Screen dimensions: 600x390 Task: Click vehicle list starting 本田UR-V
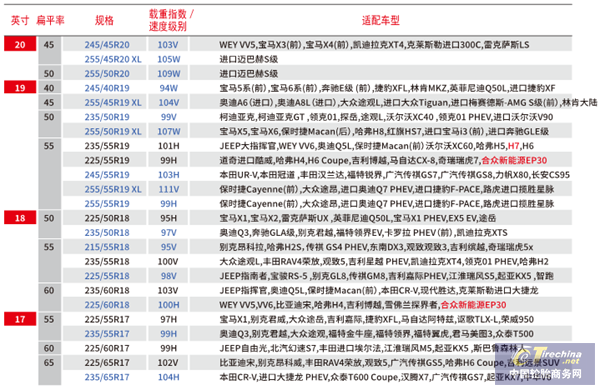(395, 175)
